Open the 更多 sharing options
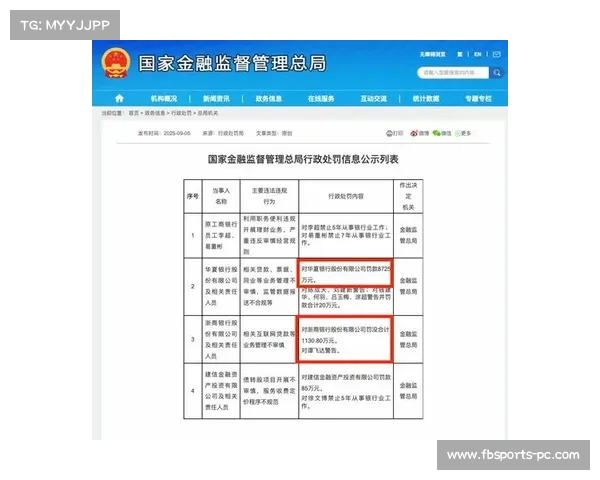The width and height of the screenshot is (600, 480). 467,132
